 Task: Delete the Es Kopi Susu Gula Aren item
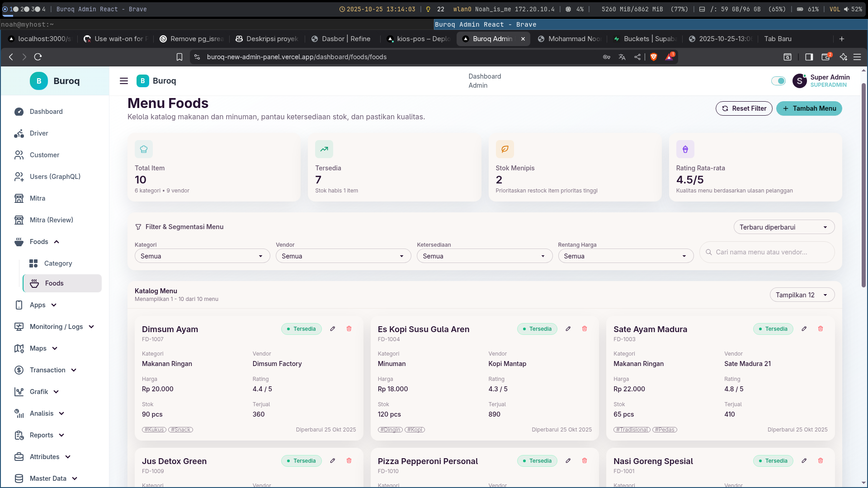[x=585, y=328]
